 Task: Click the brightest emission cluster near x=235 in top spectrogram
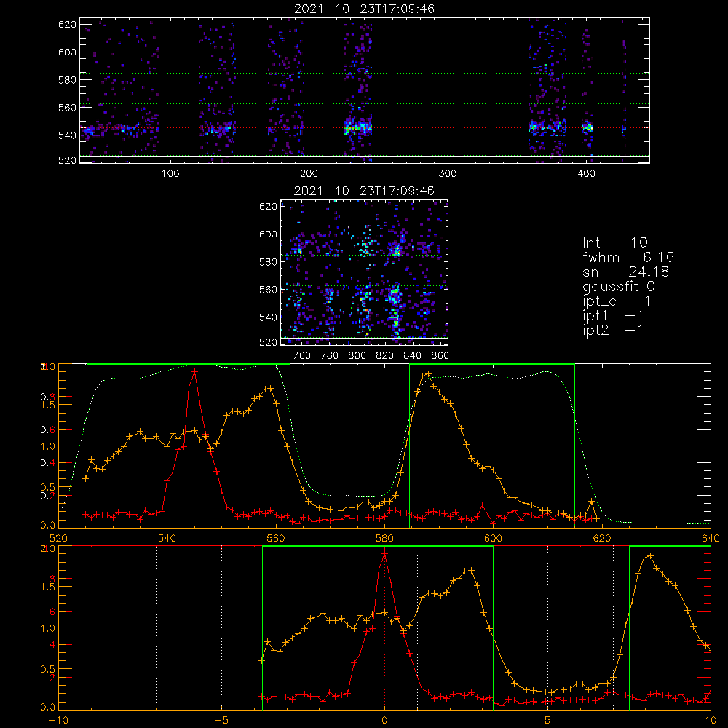point(358,127)
